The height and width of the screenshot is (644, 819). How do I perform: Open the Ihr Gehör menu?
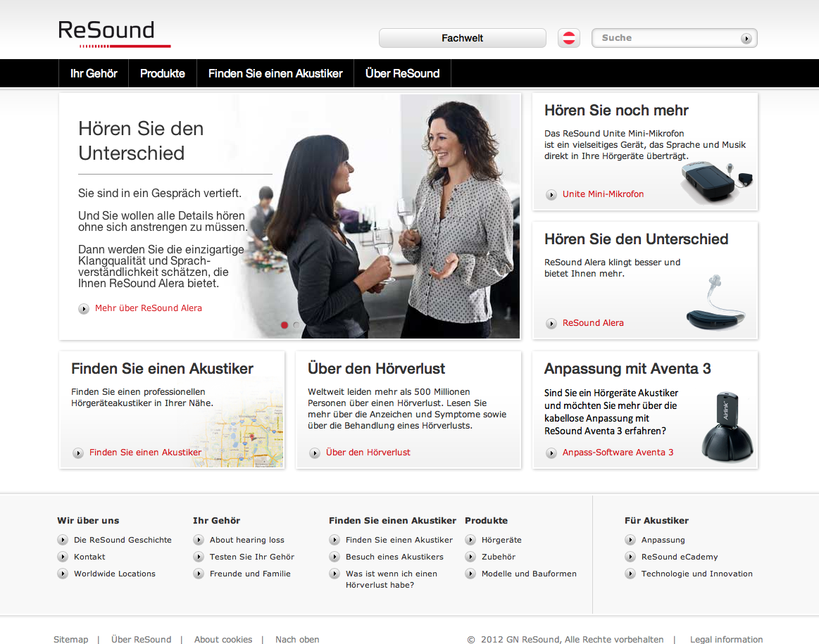[x=94, y=74]
